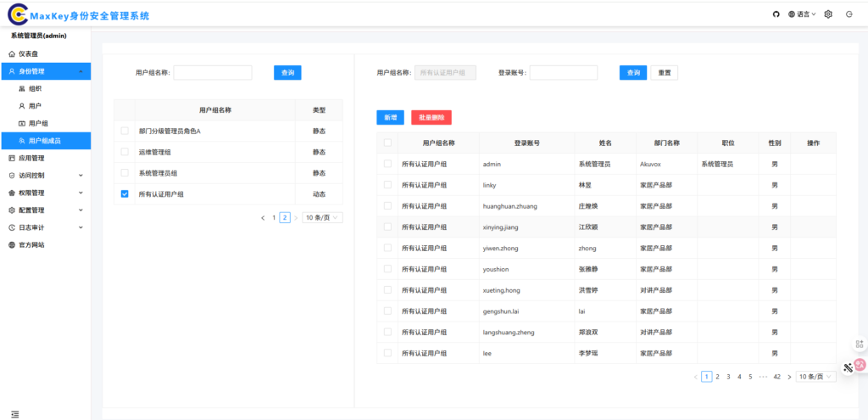Open the dashboard (仪表盘) home icon
This screenshot has width=868, height=420.
(x=12, y=53)
